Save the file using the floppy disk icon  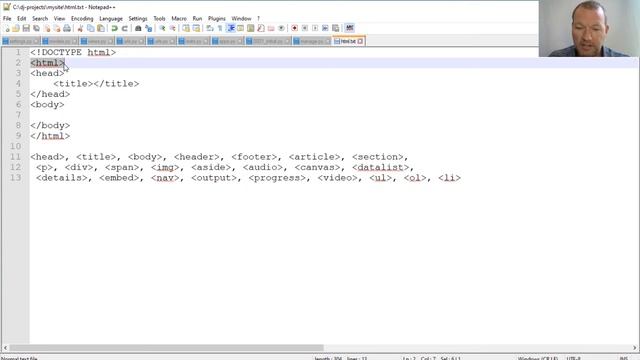(26, 28)
